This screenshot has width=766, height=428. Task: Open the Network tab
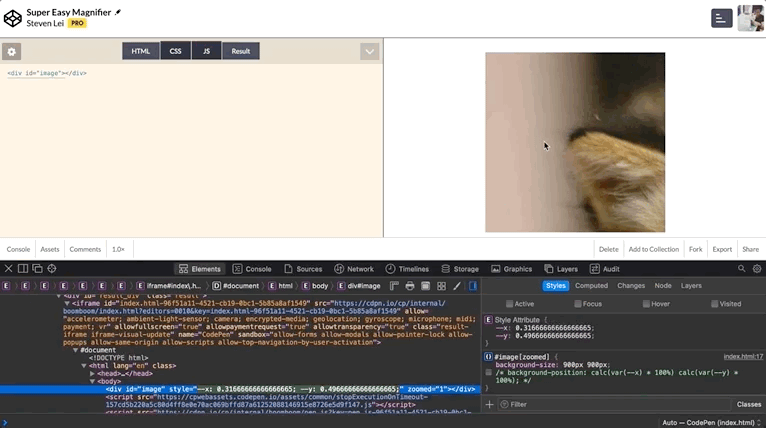pyautogui.click(x=354, y=269)
